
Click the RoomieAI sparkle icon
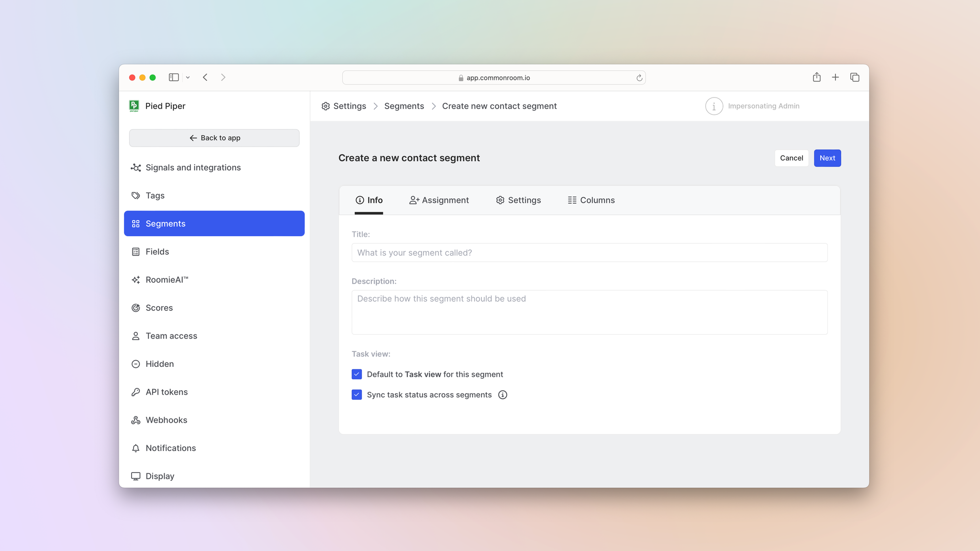[136, 280]
